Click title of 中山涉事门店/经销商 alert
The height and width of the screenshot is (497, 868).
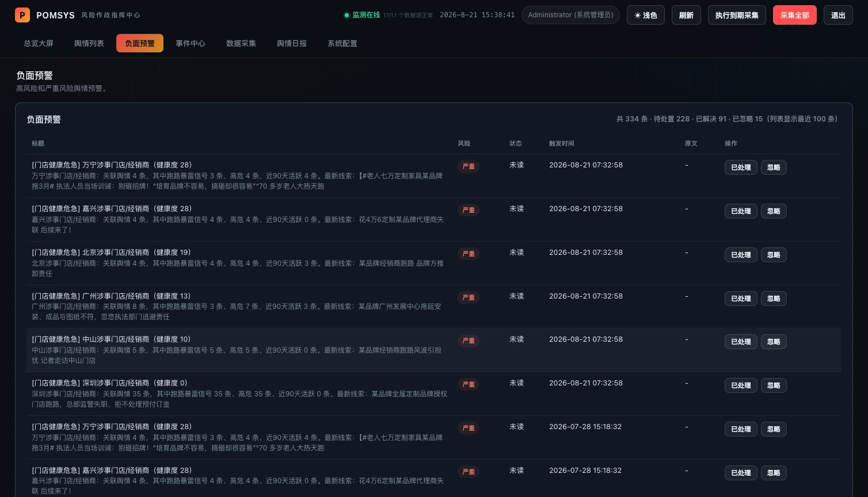point(111,339)
